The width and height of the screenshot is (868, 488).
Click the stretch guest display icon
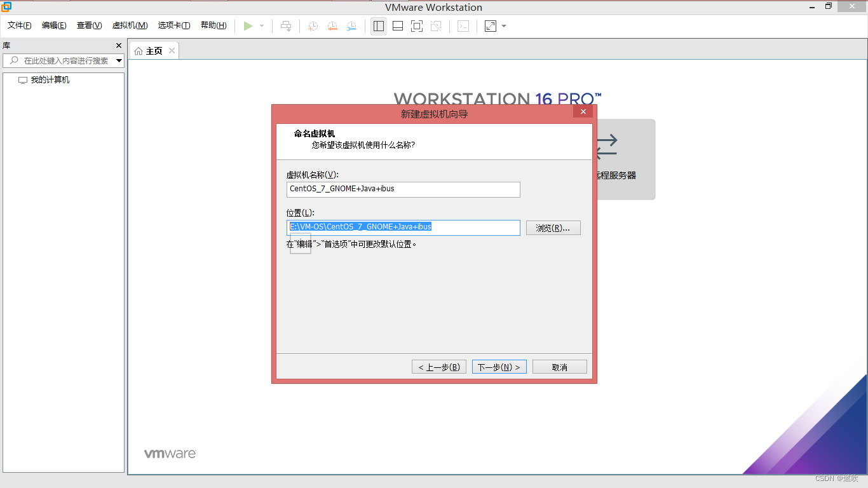point(491,26)
